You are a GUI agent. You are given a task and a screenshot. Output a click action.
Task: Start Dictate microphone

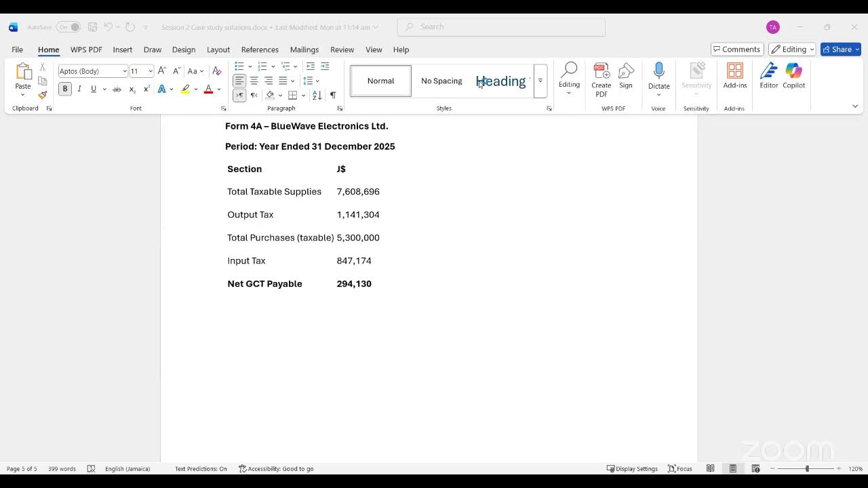point(658,79)
